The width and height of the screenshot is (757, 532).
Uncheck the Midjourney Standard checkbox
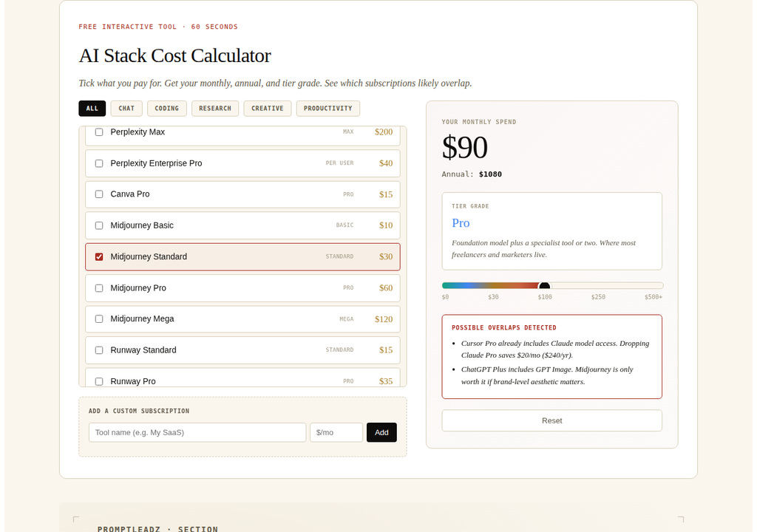(x=99, y=257)
